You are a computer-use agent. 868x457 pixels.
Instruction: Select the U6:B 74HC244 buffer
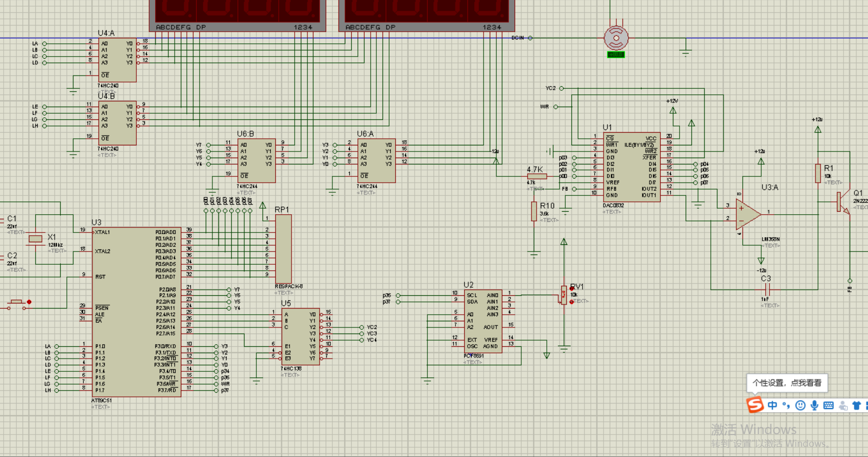coord(256,161)
